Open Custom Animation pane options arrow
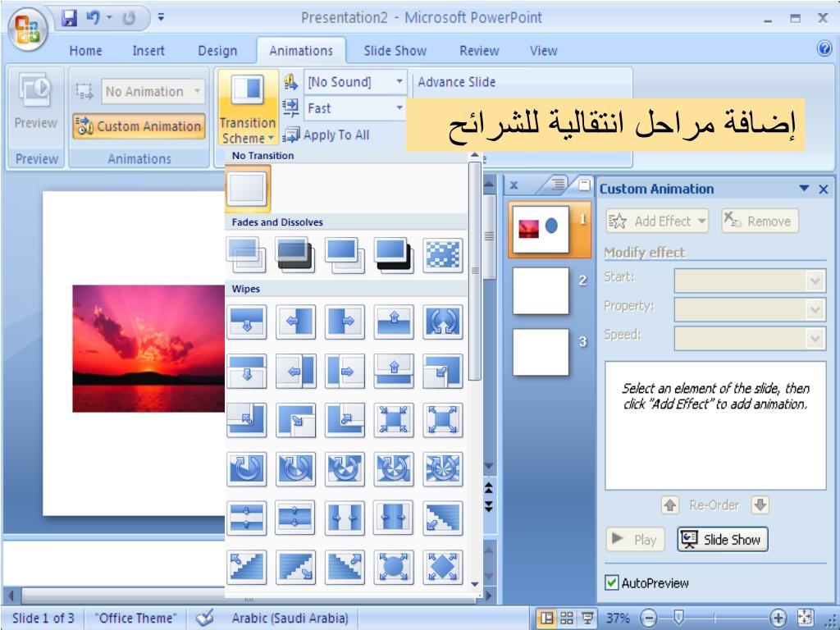840x630 pixels. click(804, 189)
